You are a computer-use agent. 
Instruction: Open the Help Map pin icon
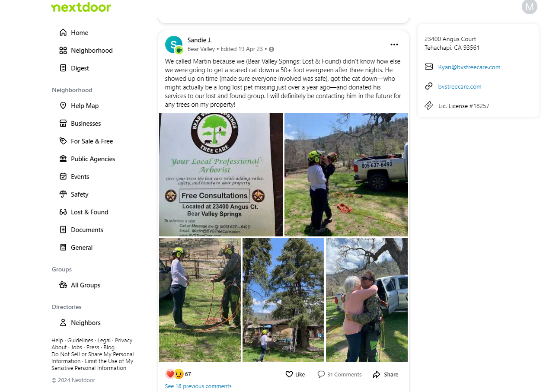63,105
